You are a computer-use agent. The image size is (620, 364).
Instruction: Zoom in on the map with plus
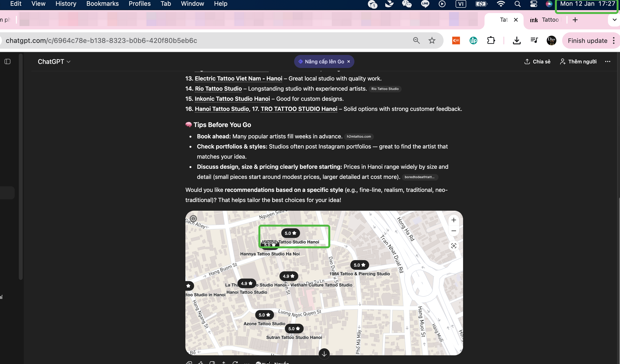click(x=454, y=220)
